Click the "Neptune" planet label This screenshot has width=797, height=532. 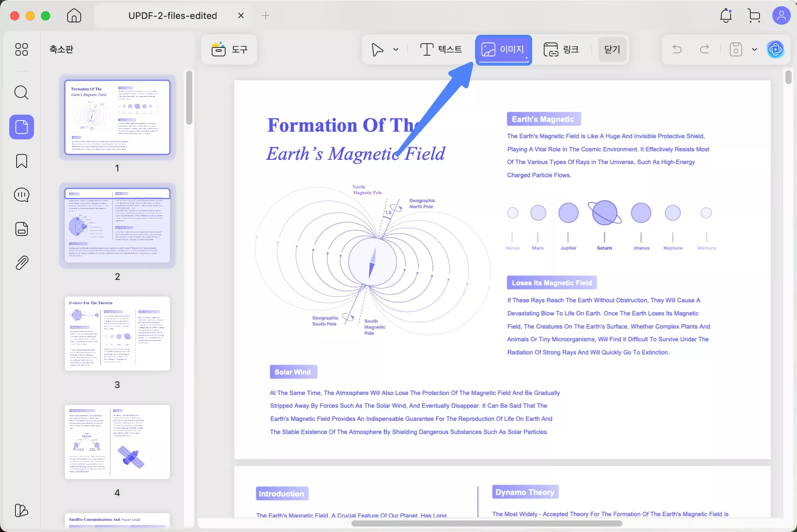coord(673,248)
